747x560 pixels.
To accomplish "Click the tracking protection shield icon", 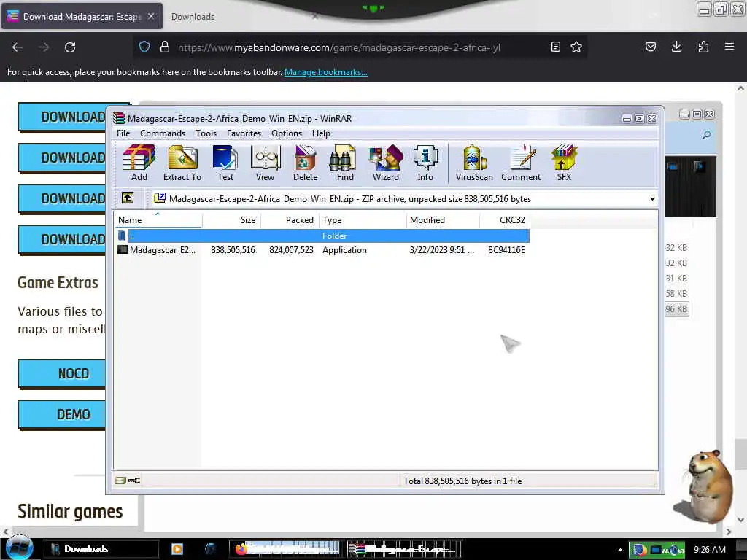I will pyautogui.click(x=144, y=47).
